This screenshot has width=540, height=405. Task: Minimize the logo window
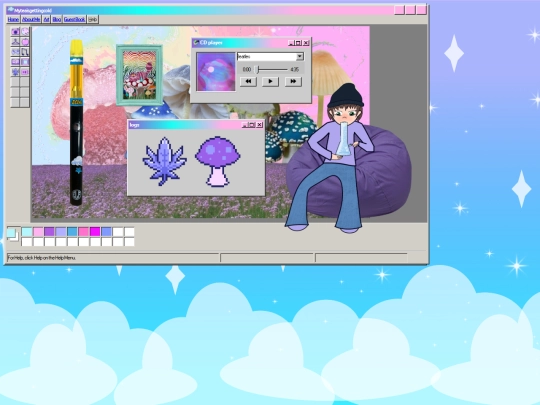point(245,125)
